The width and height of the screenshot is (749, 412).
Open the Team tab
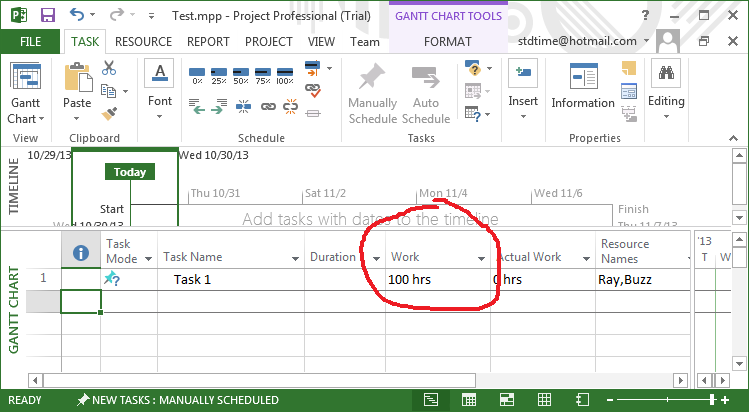[364, 42]
